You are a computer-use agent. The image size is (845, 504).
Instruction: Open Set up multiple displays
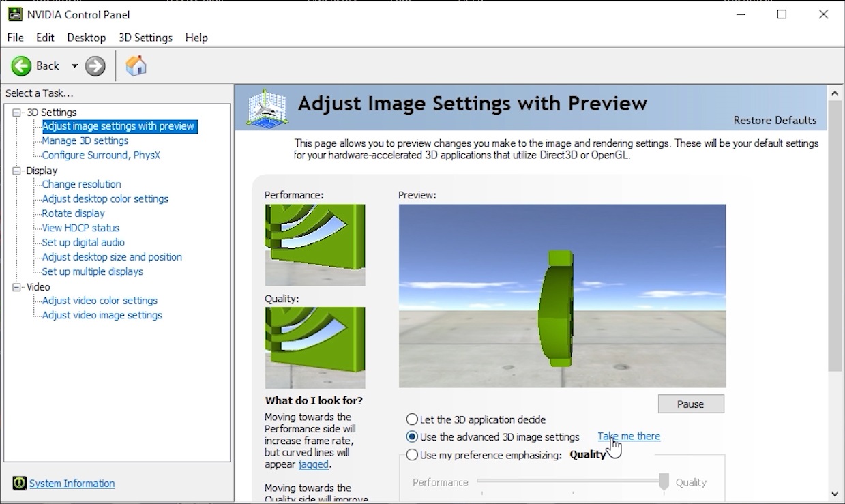pyautogui.click(x=92, y=271)
